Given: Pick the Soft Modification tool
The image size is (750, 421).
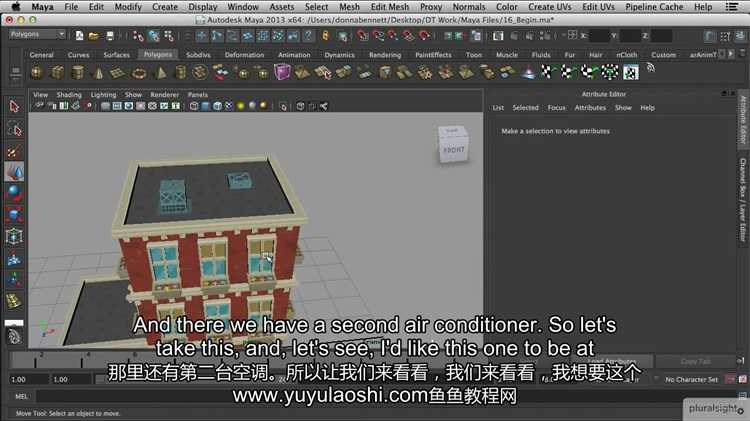Looking at the screenshot, I should (x=14, y=259).
